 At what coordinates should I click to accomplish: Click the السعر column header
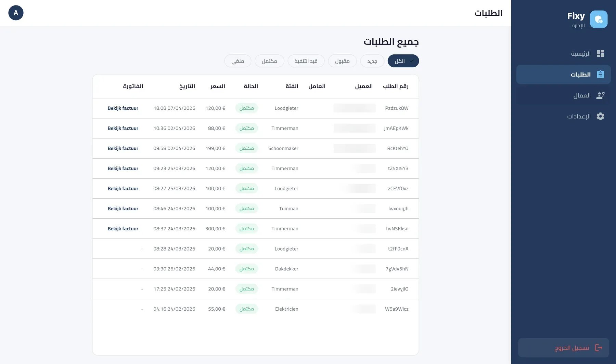pos(218,86)
